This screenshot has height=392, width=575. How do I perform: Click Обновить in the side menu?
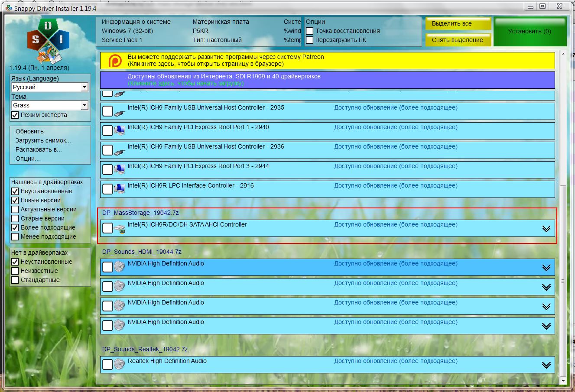click(29, 131)
